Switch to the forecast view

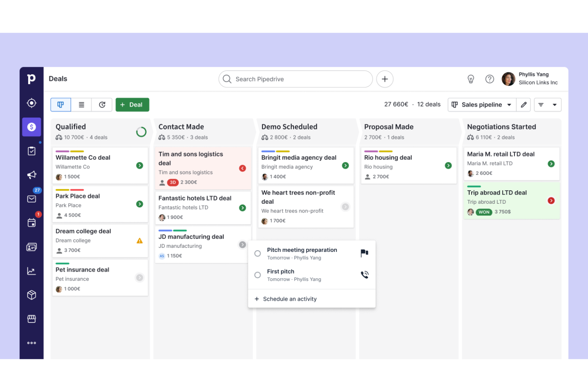click(102, 104)
